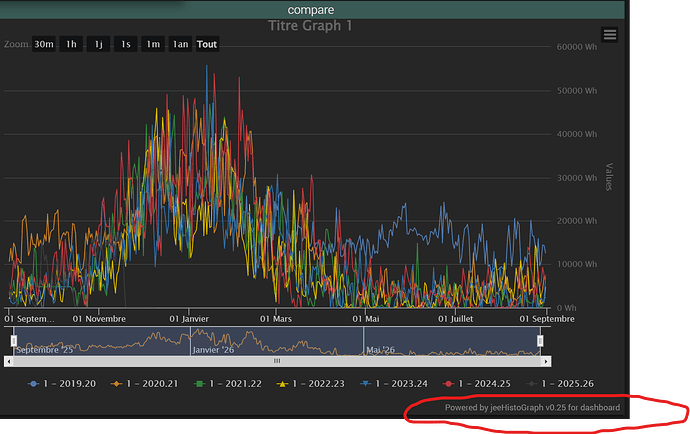Choose the Tout zoom option

(207, 44)
